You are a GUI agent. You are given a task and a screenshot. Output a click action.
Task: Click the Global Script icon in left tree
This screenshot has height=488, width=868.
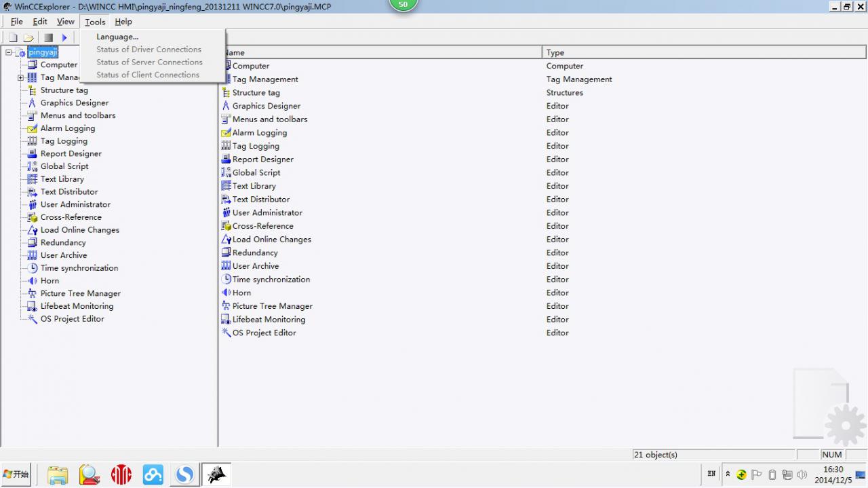coord(32,166)
